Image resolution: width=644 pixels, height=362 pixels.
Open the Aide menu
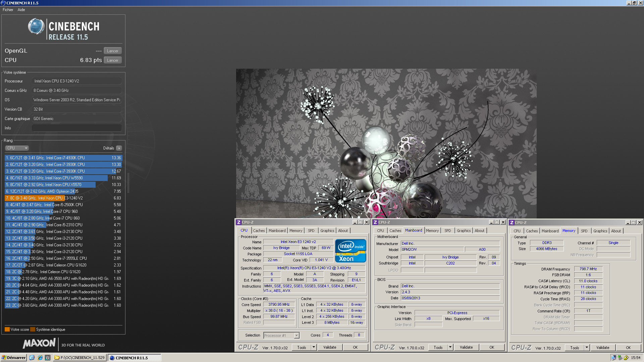point(21,10)
